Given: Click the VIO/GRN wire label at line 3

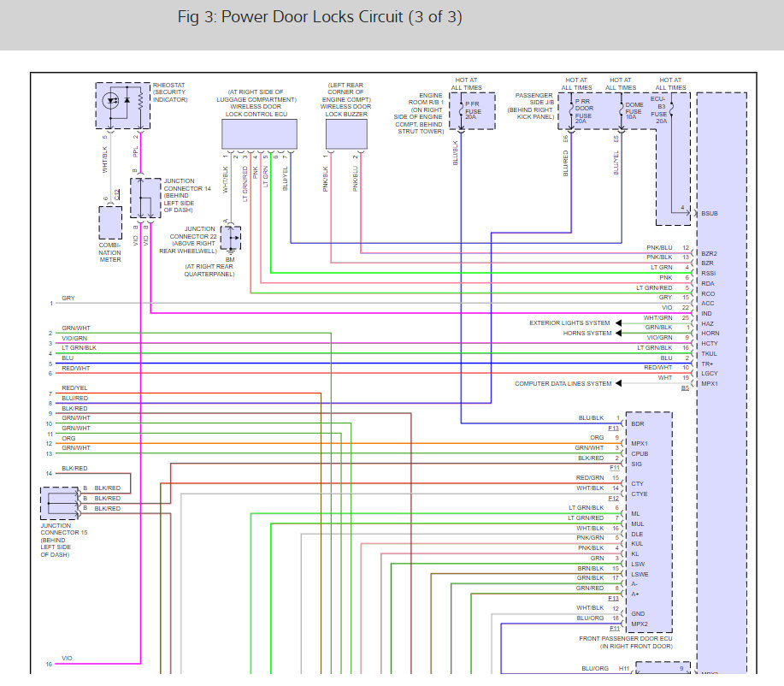Looking at the screenshot, I should click(74, 339).
